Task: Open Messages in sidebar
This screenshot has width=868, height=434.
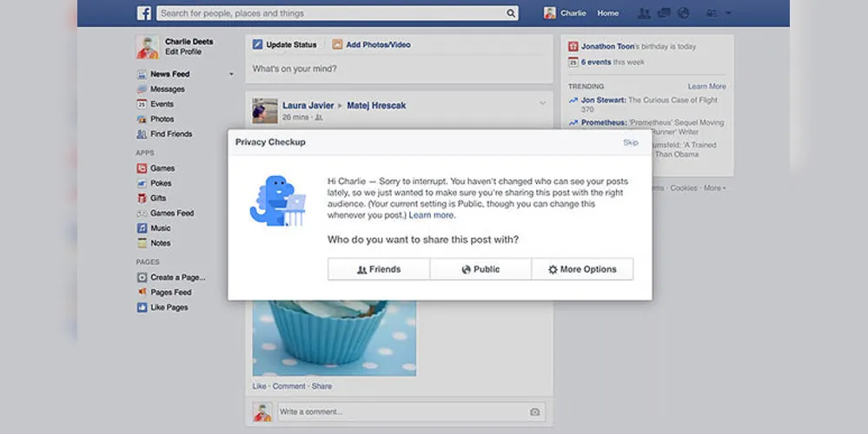Action: pyautogui.click(x=168, y=89)
